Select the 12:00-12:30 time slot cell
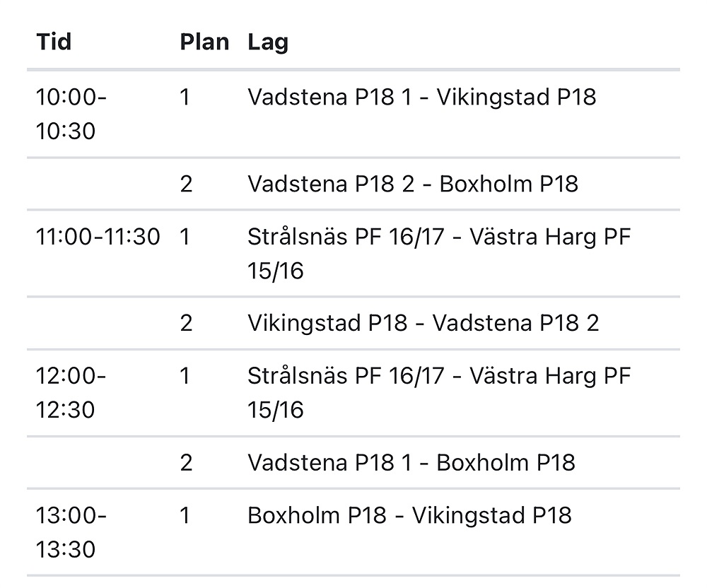The width and height of the screenshot is (707, 588). (x=71, y=392)
